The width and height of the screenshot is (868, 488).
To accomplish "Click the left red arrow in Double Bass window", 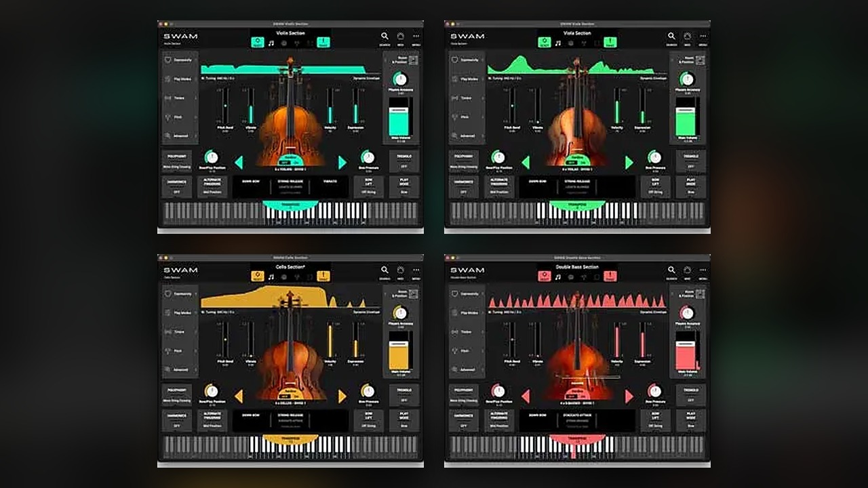I will tap(526, 396).
